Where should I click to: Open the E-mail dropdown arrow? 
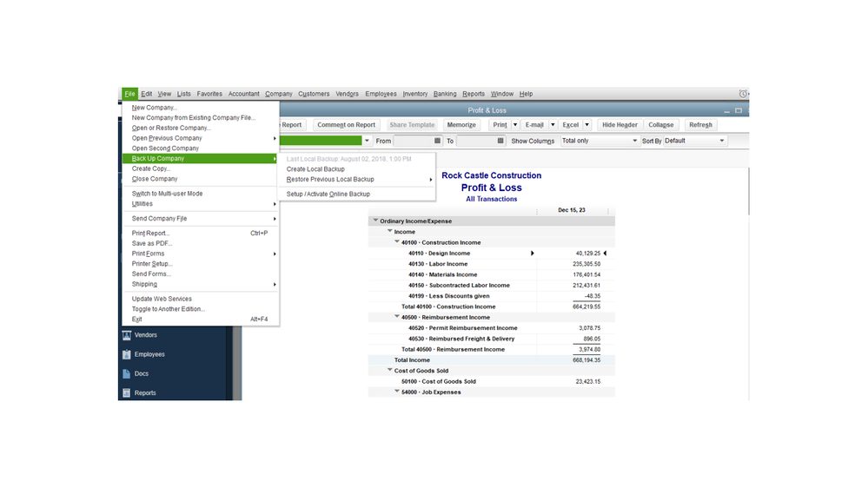(x=553, y=125)
